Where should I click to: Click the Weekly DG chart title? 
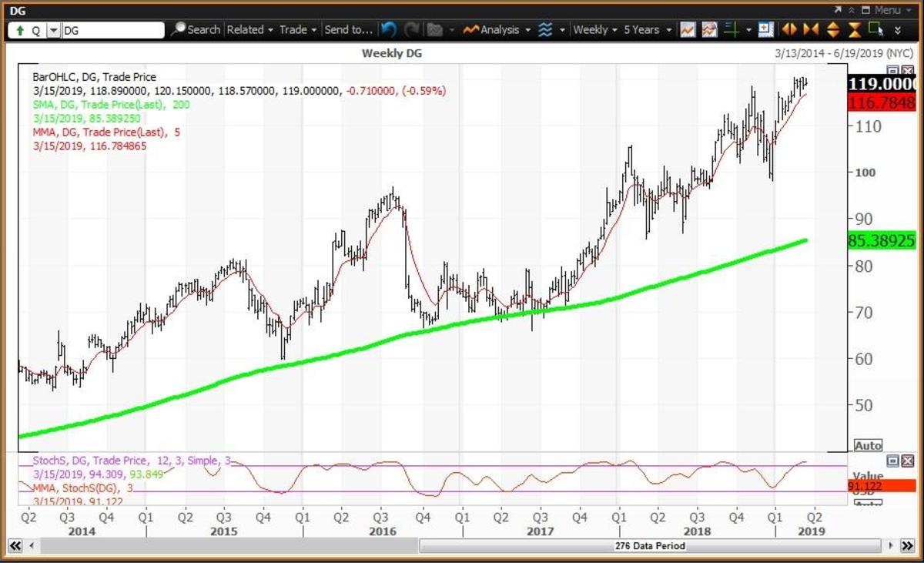click(392, 53)
